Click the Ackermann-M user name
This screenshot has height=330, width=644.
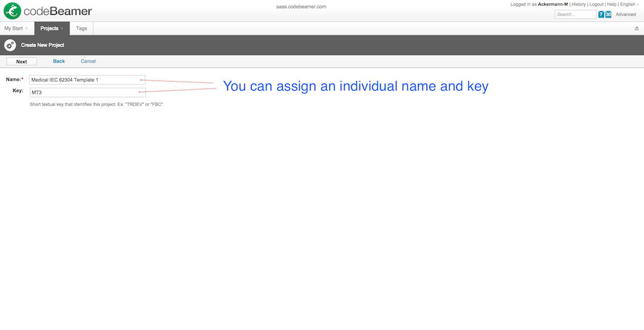(x=553, y=4)
